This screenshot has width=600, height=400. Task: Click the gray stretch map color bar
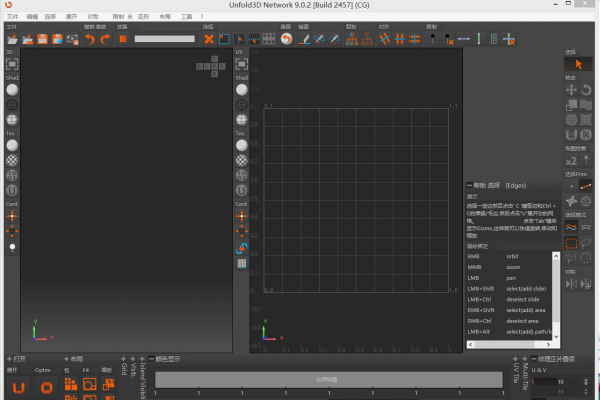click(329, 379)
